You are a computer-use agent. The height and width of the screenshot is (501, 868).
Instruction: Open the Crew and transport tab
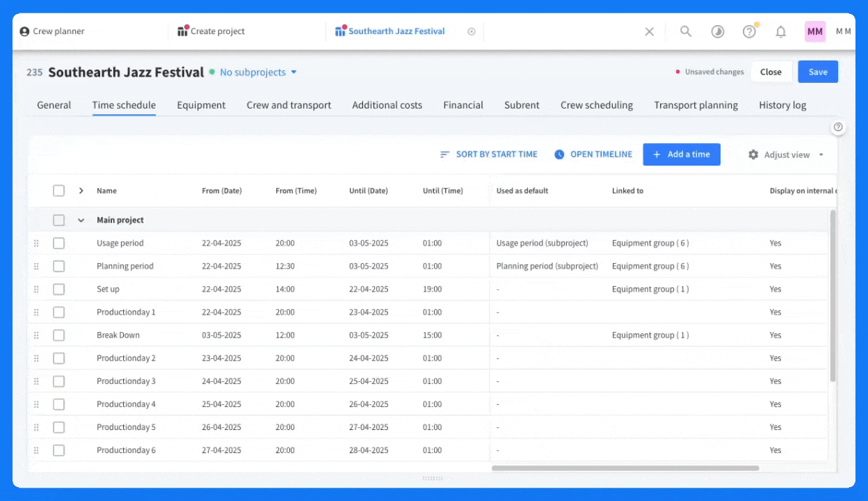pos(289,105)
